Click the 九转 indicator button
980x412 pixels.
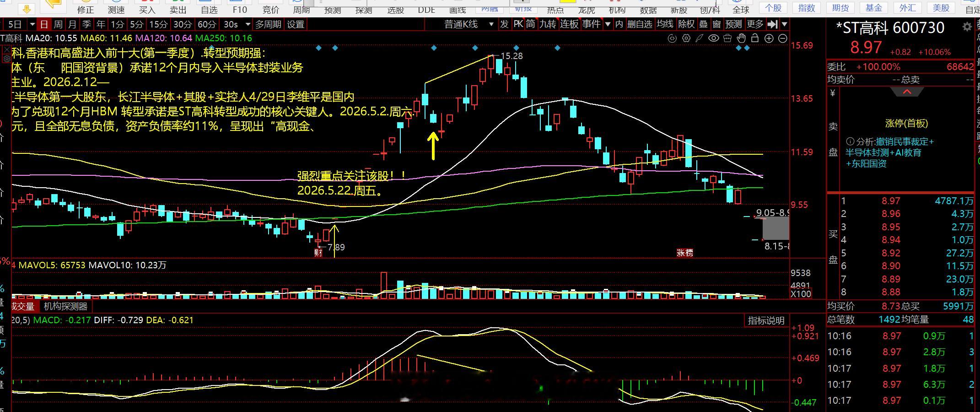(548, 24)
